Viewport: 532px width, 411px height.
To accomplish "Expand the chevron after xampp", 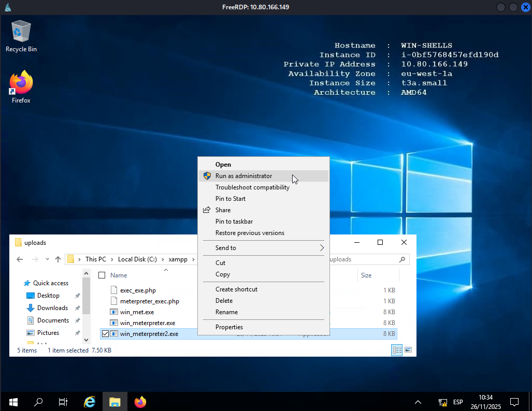I will [x=193, y=259].
